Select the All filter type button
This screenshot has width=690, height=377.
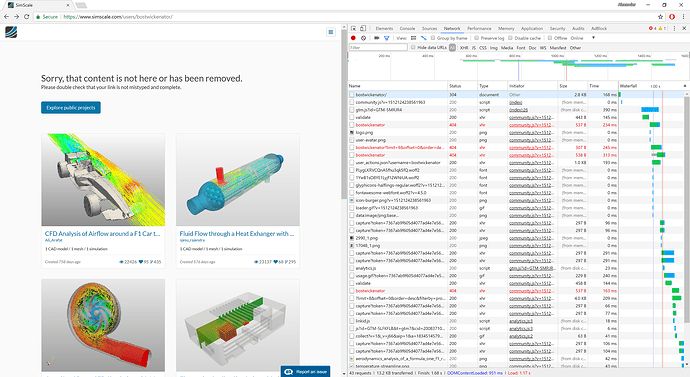[452, 48]
